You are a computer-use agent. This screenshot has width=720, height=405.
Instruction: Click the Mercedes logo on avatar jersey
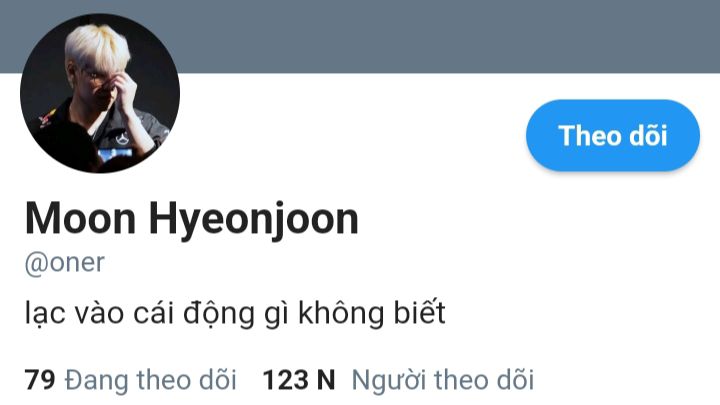coord(122,139)
